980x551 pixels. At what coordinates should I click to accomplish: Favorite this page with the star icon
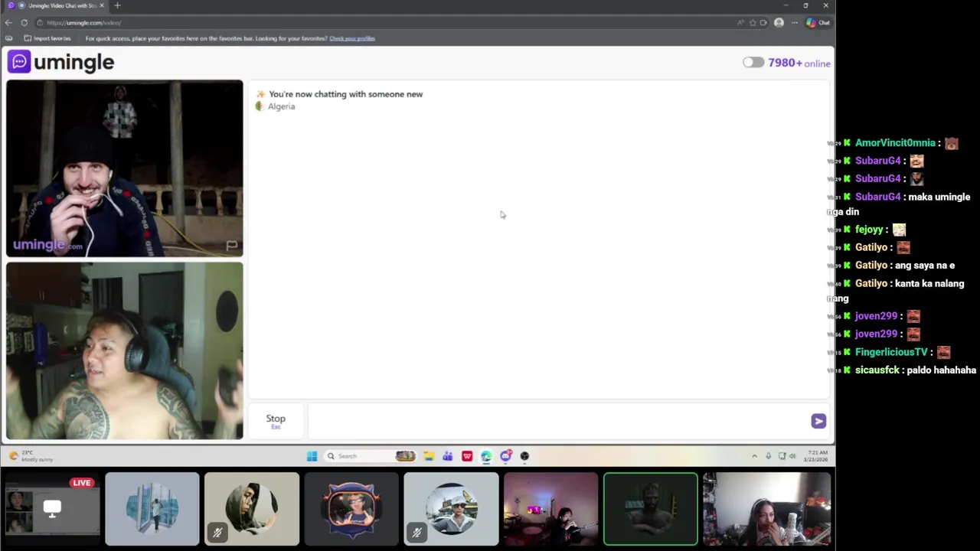point(753,23)
